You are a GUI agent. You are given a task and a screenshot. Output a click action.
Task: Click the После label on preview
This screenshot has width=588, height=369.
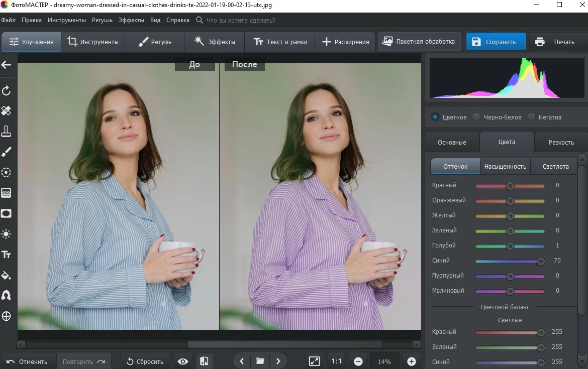245,64
